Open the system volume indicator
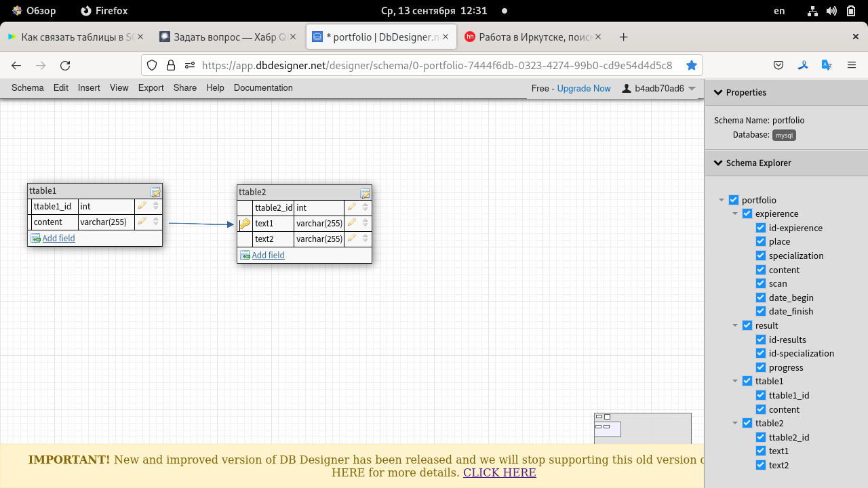The height and width of the screenshot is (488, 868). [x=831, y=11]
